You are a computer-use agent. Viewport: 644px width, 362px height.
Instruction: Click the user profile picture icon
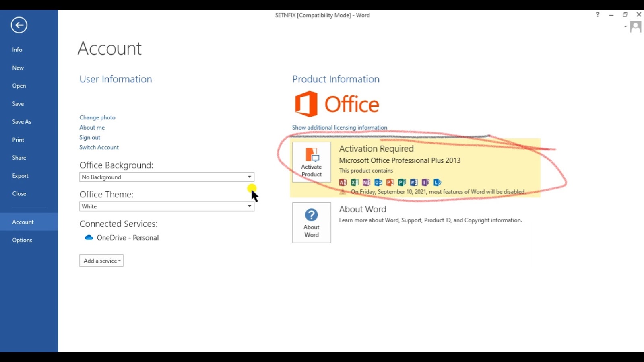(636, 27)
